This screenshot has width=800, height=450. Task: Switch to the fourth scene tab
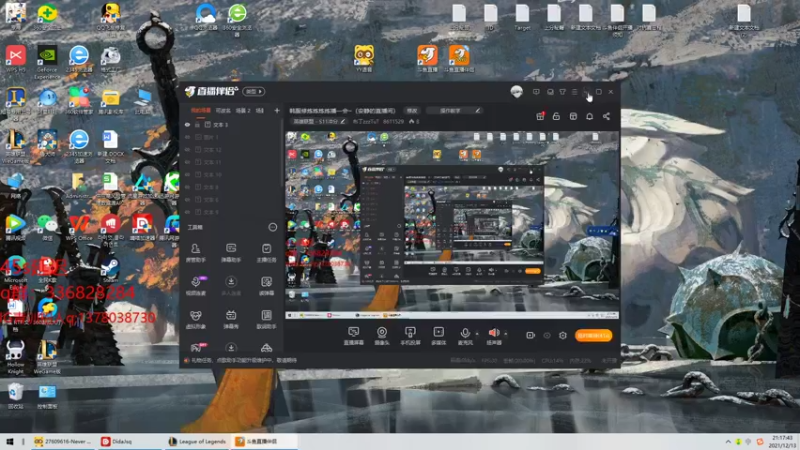click(x=260, y=110)
